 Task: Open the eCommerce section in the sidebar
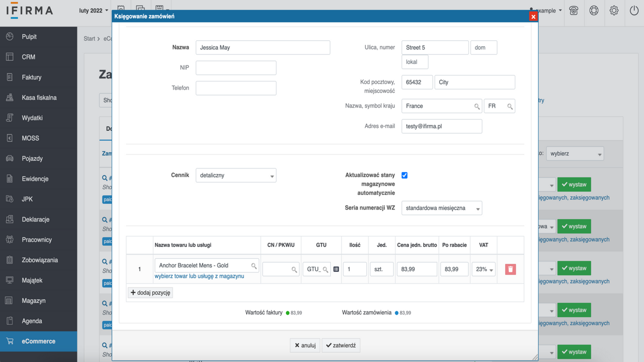click(38, 341)
